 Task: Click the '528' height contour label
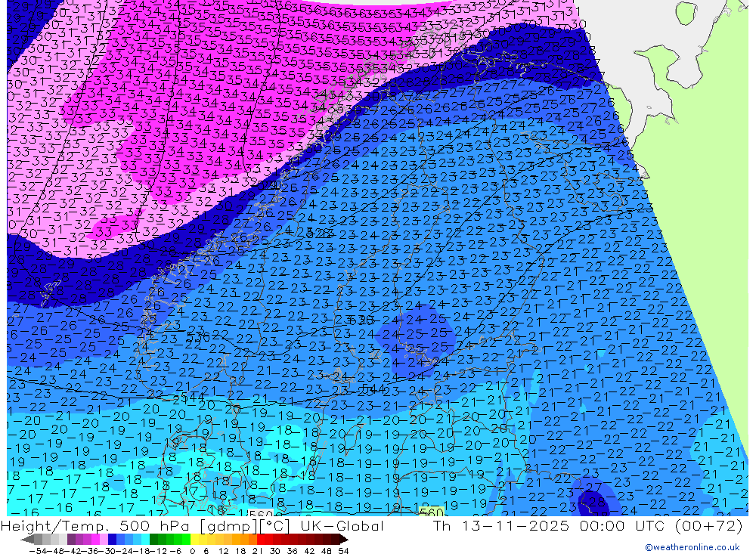click(320, 233)
